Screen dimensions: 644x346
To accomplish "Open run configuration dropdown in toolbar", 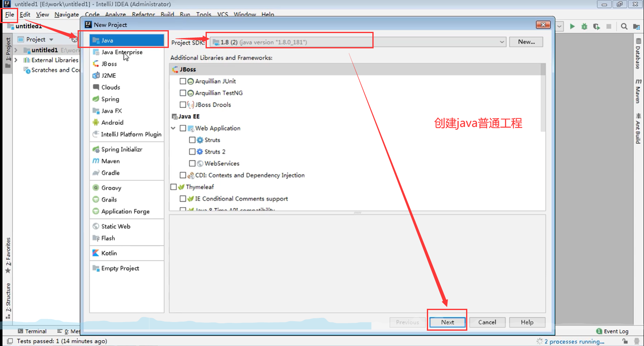I will click(559, 26).
